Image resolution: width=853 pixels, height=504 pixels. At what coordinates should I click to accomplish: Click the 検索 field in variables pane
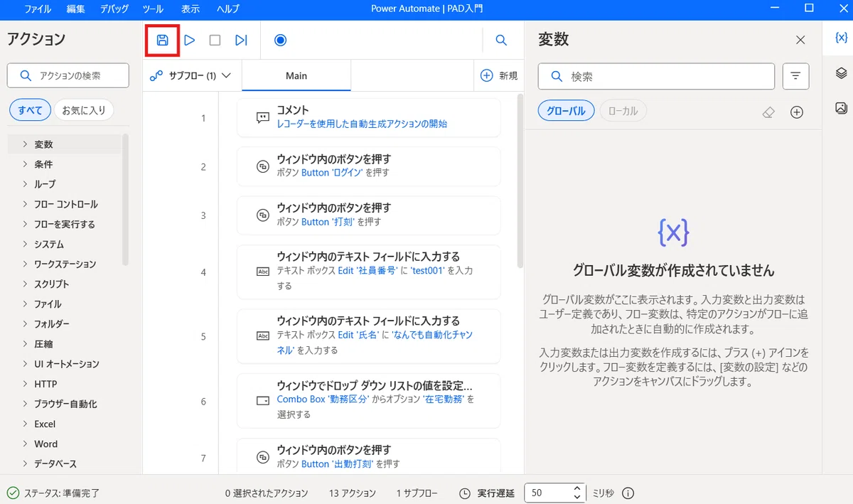coord(656,76)
